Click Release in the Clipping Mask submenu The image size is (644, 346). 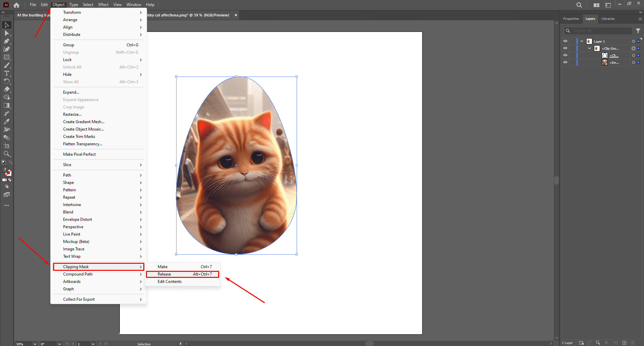click(164, 274)
